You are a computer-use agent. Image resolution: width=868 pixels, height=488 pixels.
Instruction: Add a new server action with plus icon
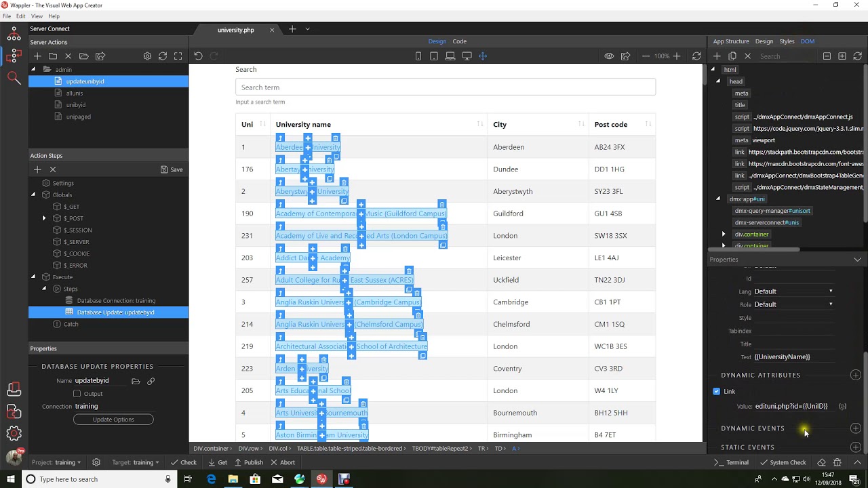[37, 56]
